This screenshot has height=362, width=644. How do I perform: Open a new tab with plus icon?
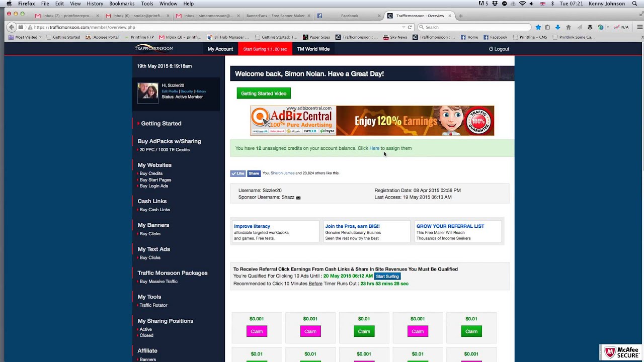[x=460, y=16]
